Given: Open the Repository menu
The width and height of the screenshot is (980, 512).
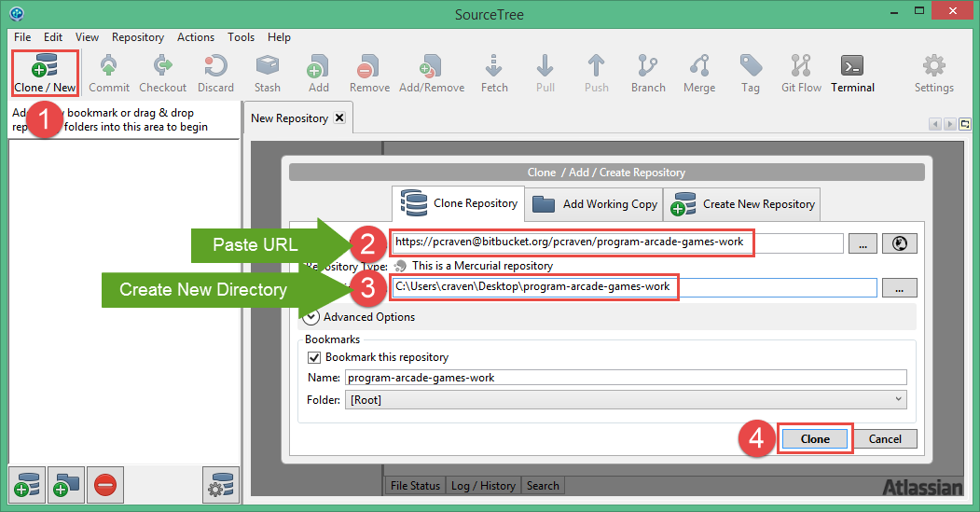Looking at the screenshot, I should (x=137, y=37).
